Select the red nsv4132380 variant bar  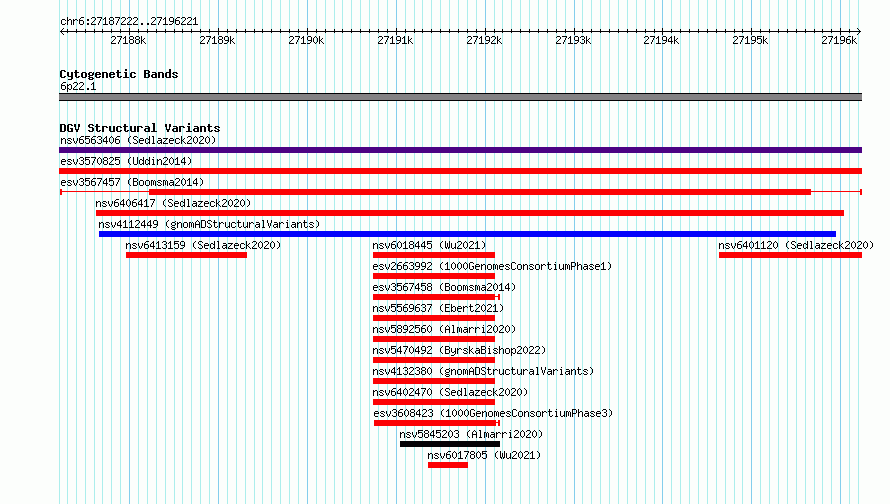point(434,381)
